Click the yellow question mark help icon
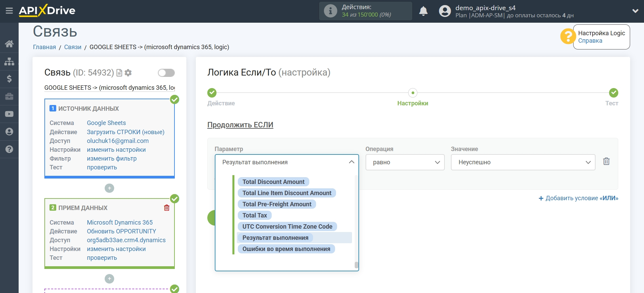 tap(568, 37)
